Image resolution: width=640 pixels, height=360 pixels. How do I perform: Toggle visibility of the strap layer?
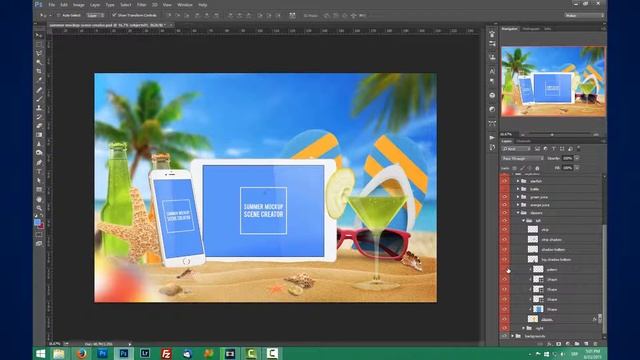505,229
